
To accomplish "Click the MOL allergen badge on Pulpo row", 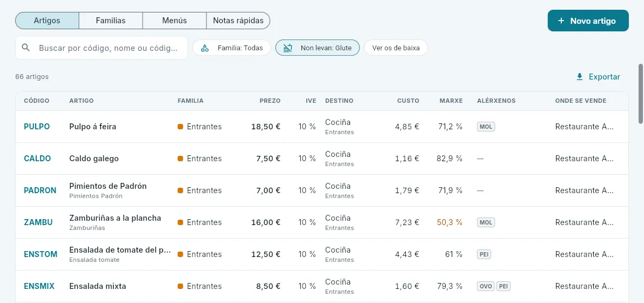I will tap(486, 127).
